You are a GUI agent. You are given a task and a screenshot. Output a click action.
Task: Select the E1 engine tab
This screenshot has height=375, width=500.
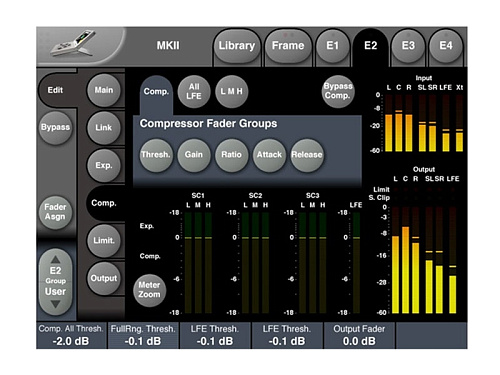tap(332, 46)
